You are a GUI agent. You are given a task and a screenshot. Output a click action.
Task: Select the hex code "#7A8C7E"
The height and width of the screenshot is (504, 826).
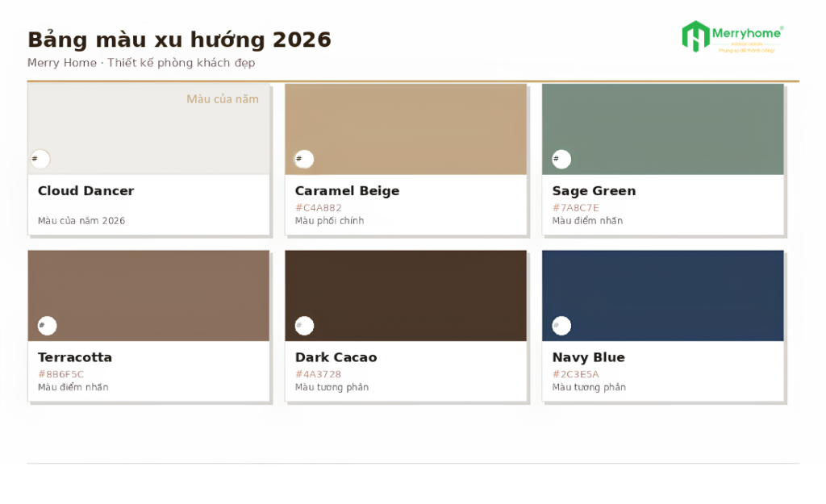tap(575, 207)
